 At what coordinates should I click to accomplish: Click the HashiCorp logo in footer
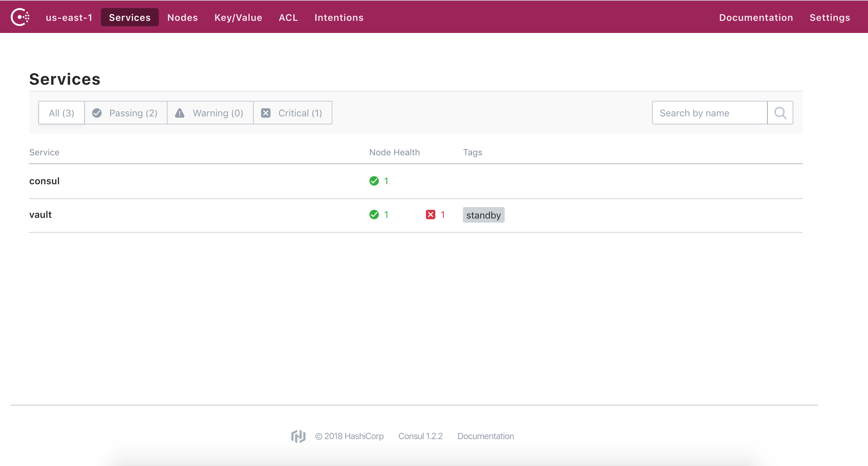[x=298, y=436]
